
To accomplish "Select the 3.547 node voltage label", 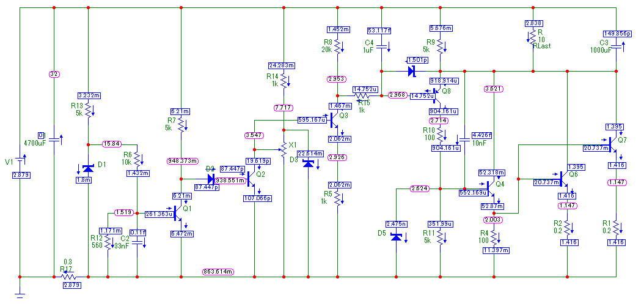I will click(254, 135).
